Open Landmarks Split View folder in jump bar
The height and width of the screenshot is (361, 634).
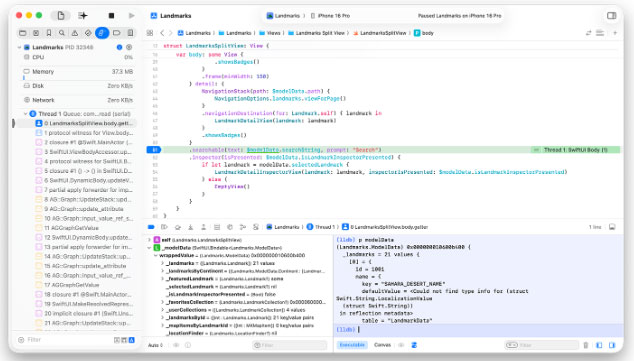(316, 33)
